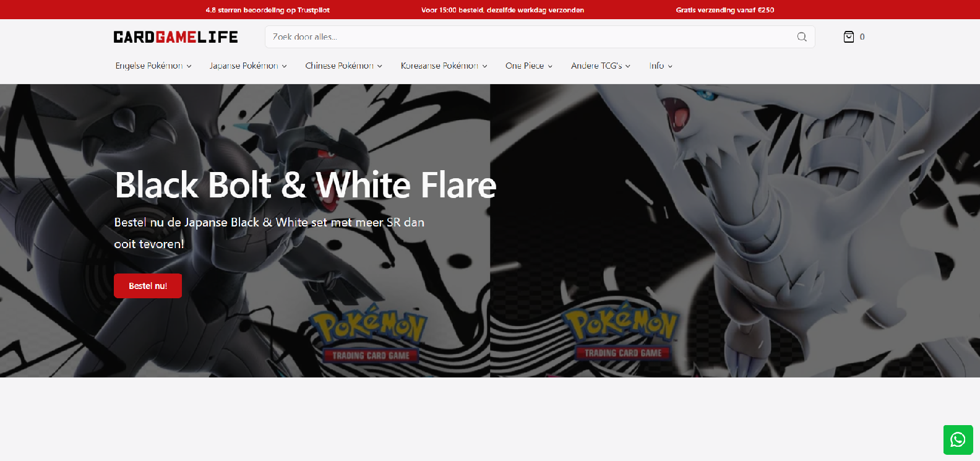Click the cart item count '0'

[x=862, y=37]
